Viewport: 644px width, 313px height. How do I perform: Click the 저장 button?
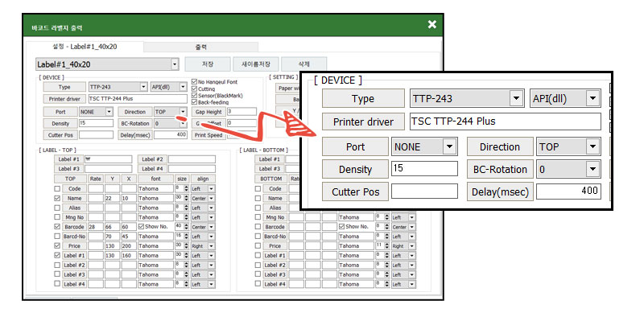pyautogui.click(x=208, y=64)
